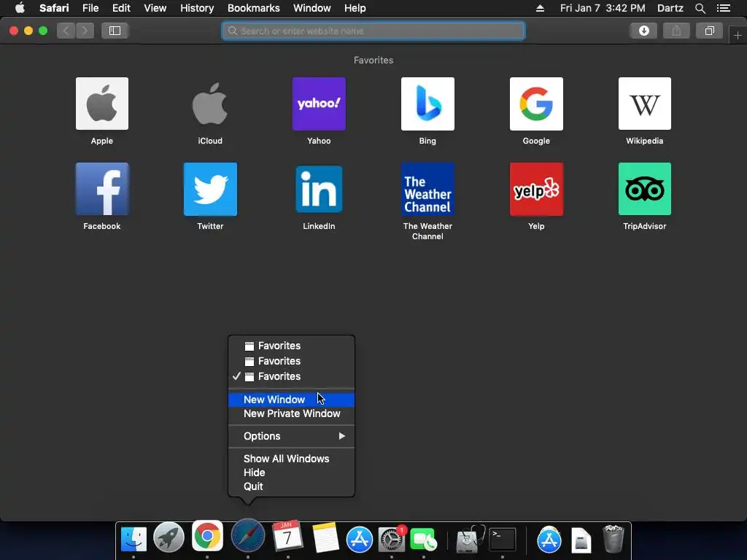Click the Share toolbar button

click(x=676, y=31)
